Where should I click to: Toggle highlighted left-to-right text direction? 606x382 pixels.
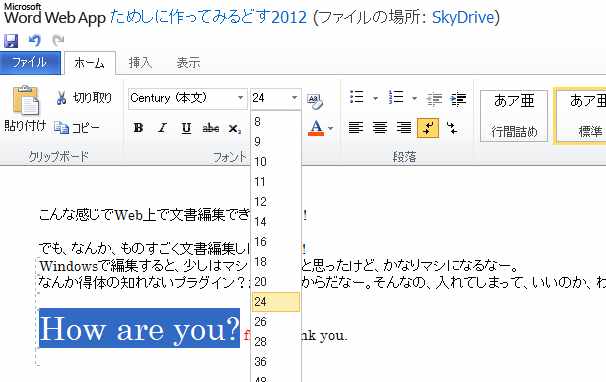(x=428, y=128)
